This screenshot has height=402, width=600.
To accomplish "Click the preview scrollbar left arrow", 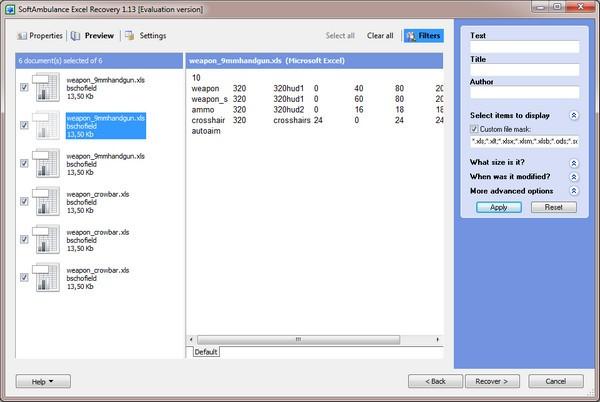I will click(x=191, y=339).
